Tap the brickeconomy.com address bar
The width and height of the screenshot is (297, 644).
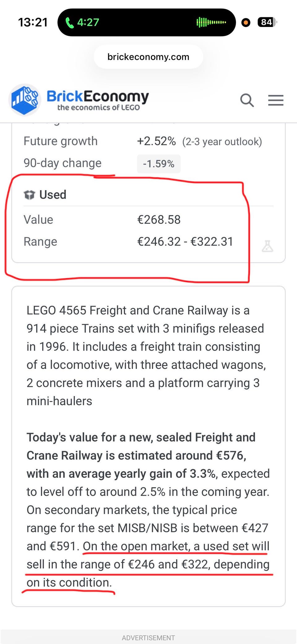(148, 57)
